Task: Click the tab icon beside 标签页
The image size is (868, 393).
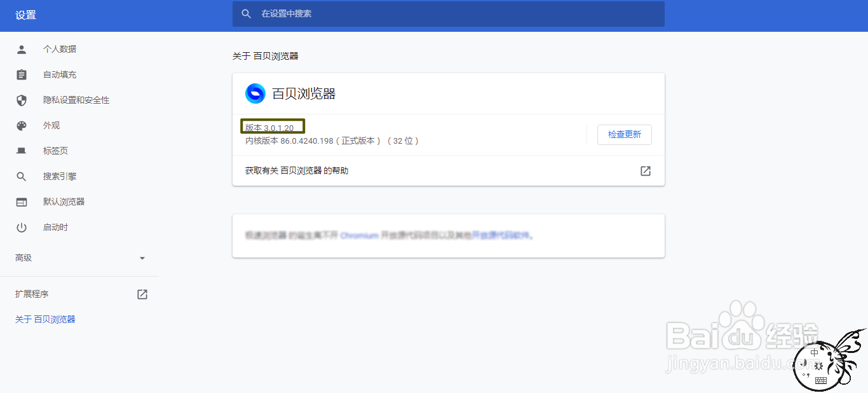Action: point(22,151)
